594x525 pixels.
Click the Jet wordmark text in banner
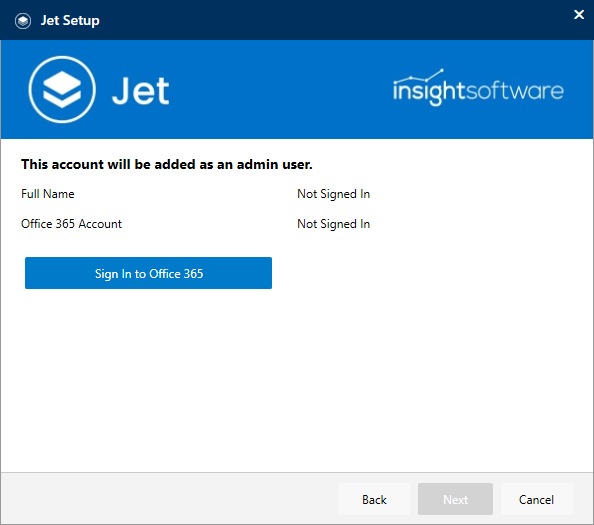141,91
